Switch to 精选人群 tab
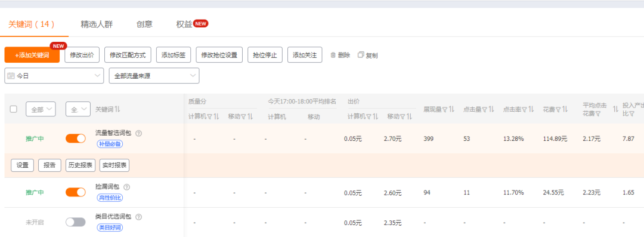This screenshot has height=237, width=644. (97, 24)
